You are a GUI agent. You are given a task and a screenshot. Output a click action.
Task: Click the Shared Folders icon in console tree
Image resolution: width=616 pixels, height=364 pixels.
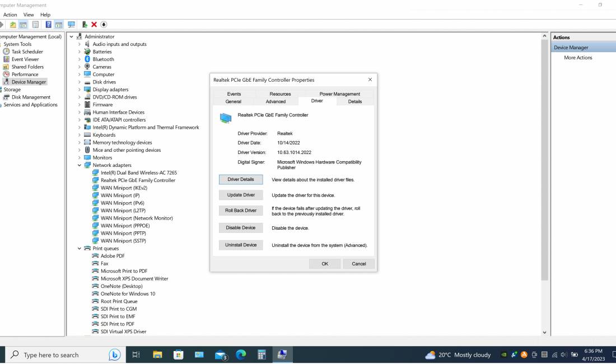point(6,67)
